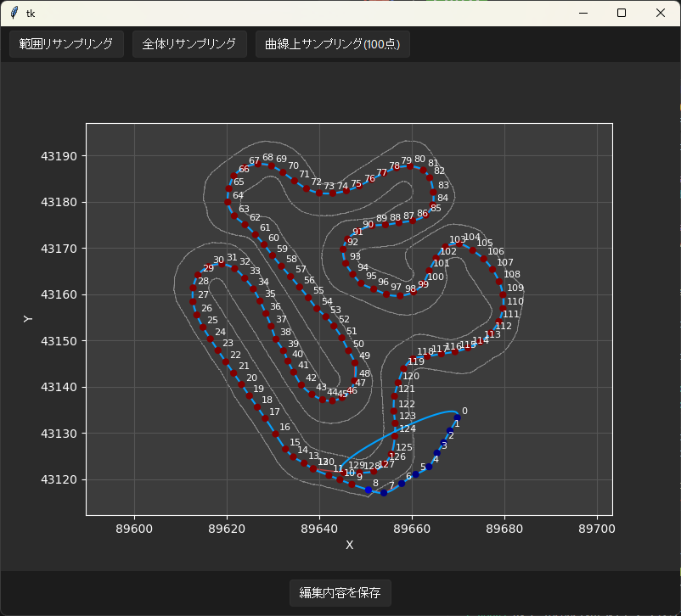This screenshot has height=616, width=681.
Task: Run 全体リサンプリング resampling
Action: click(x=189, y=44)
